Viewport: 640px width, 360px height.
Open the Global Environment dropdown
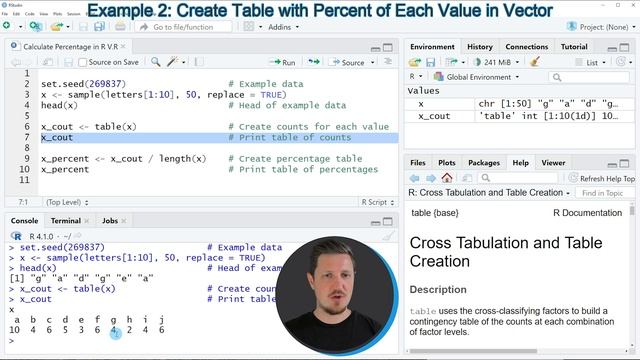(x=476, y=77)
